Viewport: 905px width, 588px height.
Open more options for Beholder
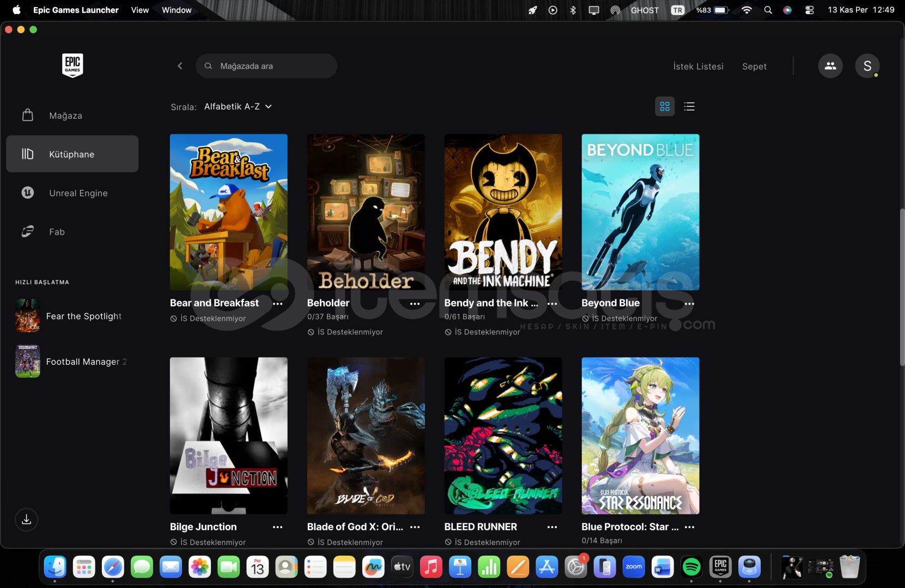coord(415,304)
